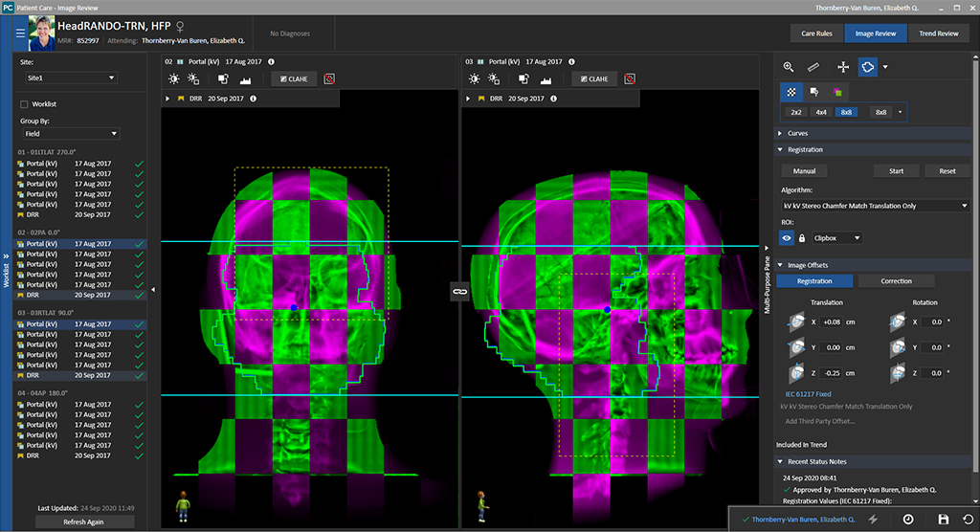Show info for Portal (kV) panel 03
Screen dimensions: 980x532
(x=572, y=62)
